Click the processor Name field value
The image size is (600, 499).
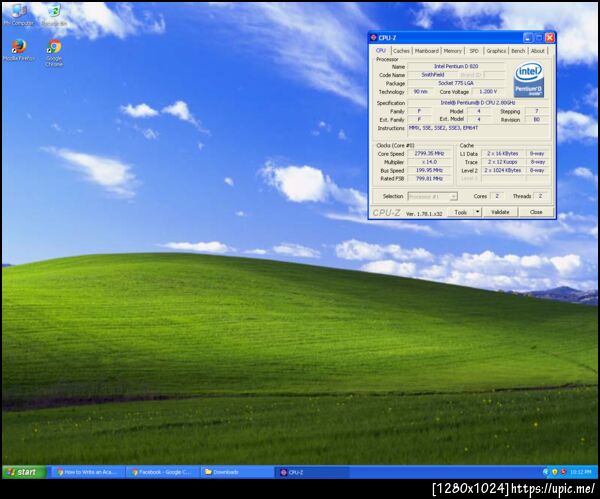456,67
